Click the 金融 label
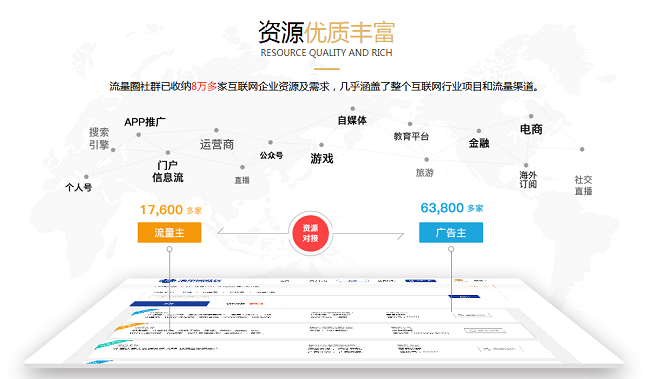The width and height of the screenshot is (650, 379). pos(479,143)
